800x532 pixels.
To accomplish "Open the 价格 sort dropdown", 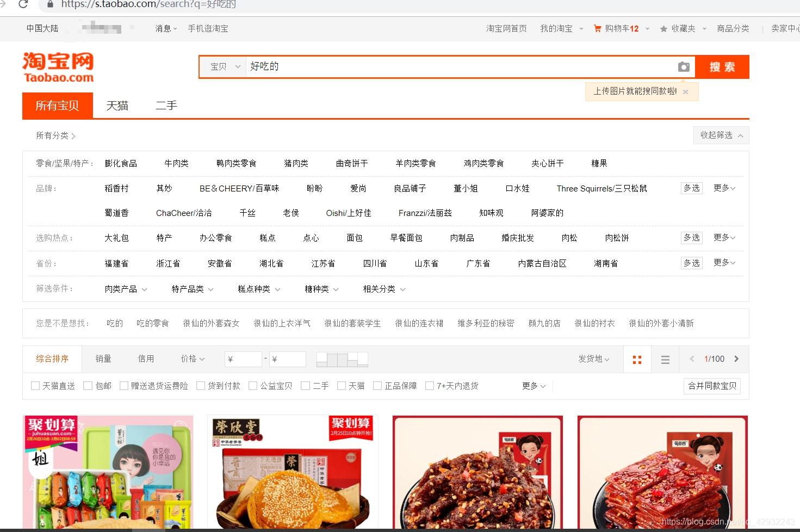I will click(x=193, y=358).
